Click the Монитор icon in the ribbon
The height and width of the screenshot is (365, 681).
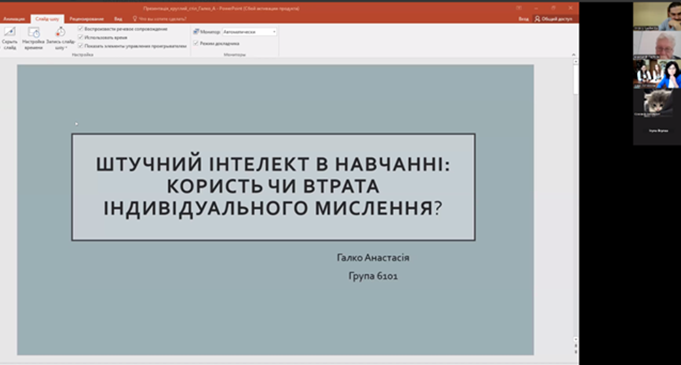[x=196, y=32]
